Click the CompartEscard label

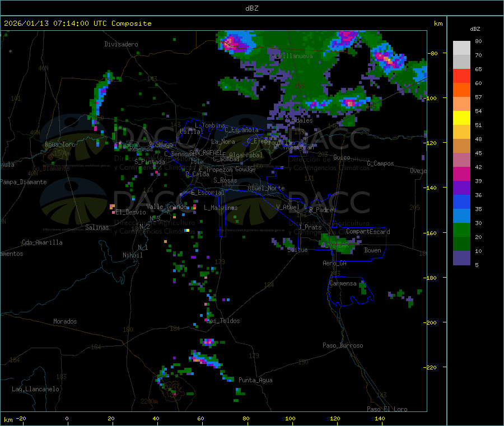click(x=368, y=232)
